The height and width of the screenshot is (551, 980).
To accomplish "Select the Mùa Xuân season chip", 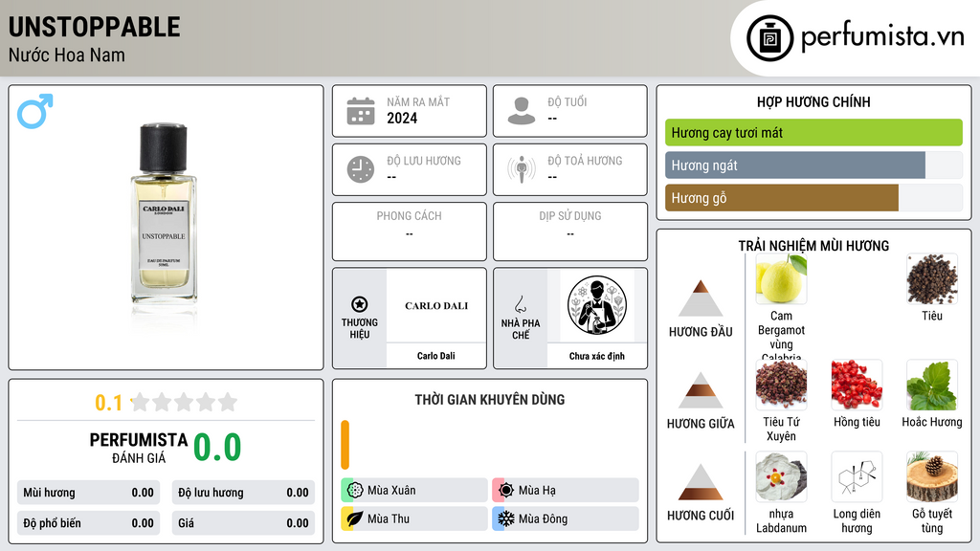I will click(414, 490).
